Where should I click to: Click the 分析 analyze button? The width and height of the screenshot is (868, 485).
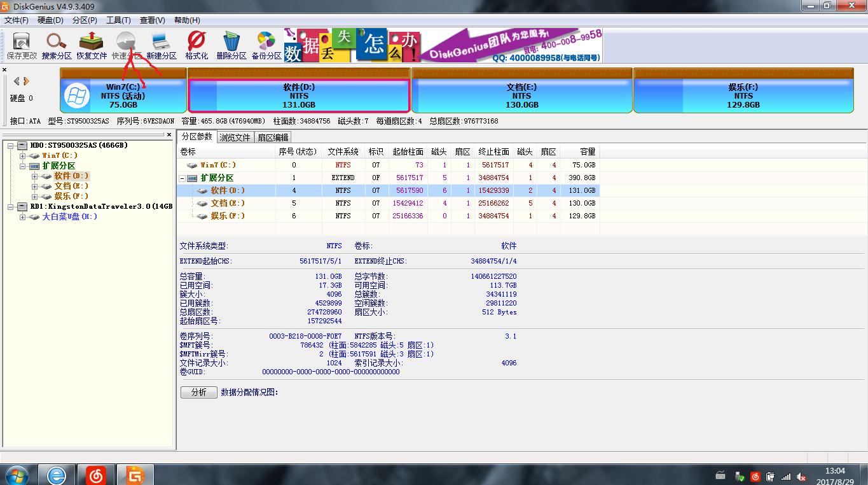198,392
